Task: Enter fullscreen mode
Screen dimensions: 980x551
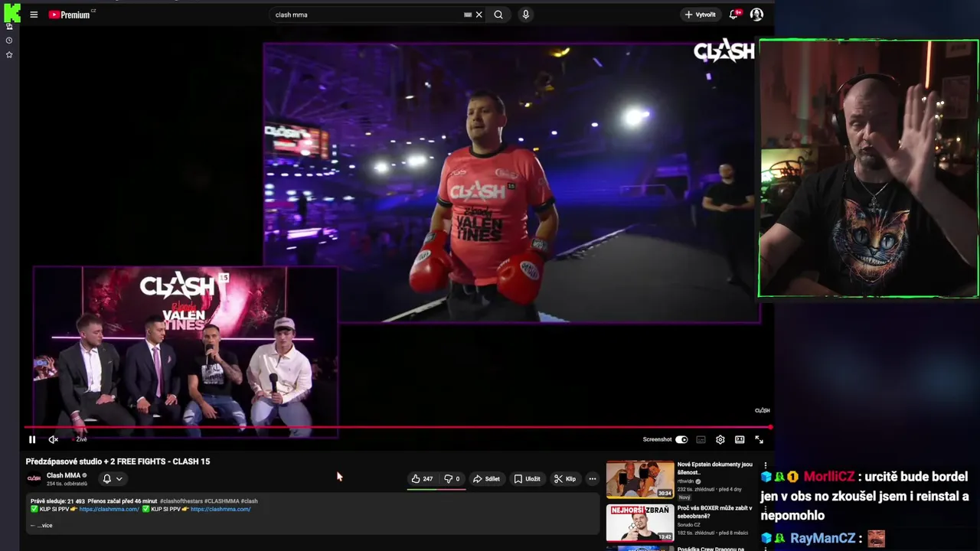Action: [x=759, y=439]
